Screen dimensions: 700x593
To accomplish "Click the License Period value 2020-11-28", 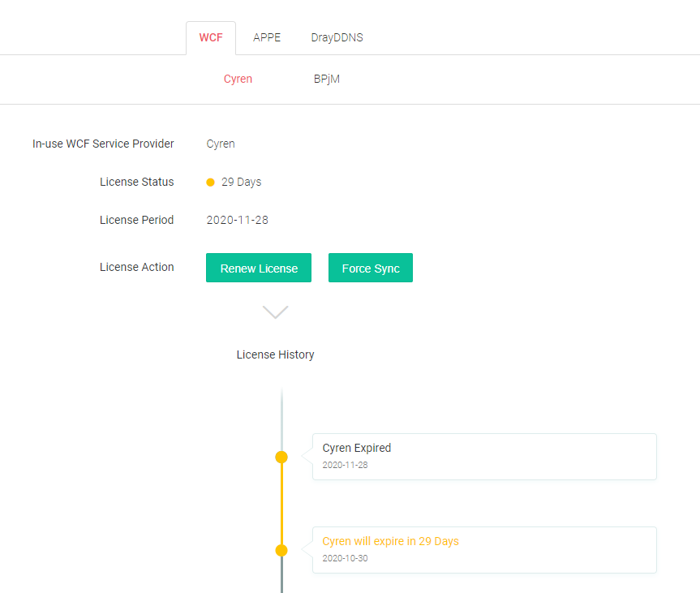I will point(237,220).
